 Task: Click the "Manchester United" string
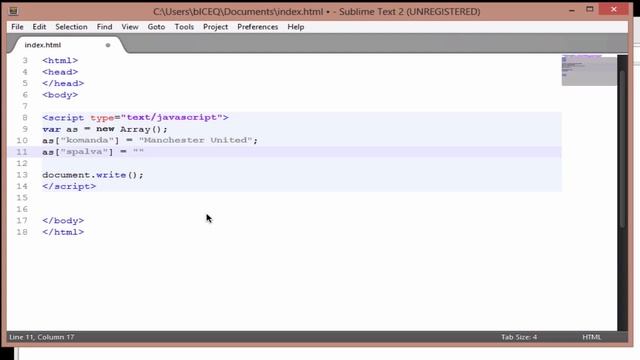196,140
